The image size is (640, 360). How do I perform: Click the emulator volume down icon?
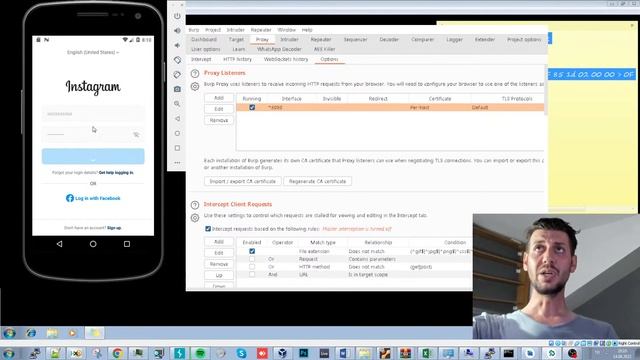click(177, 45)
